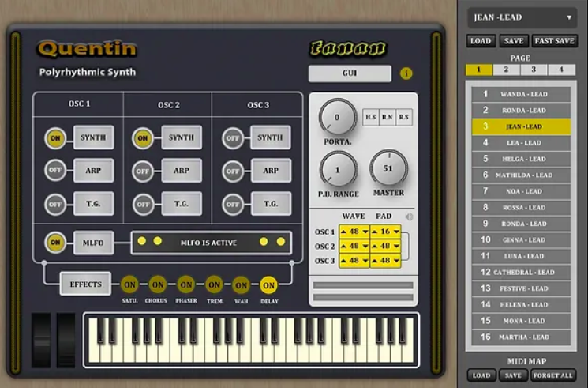Click the MASTER volume knob

click(x=388, y=168)
